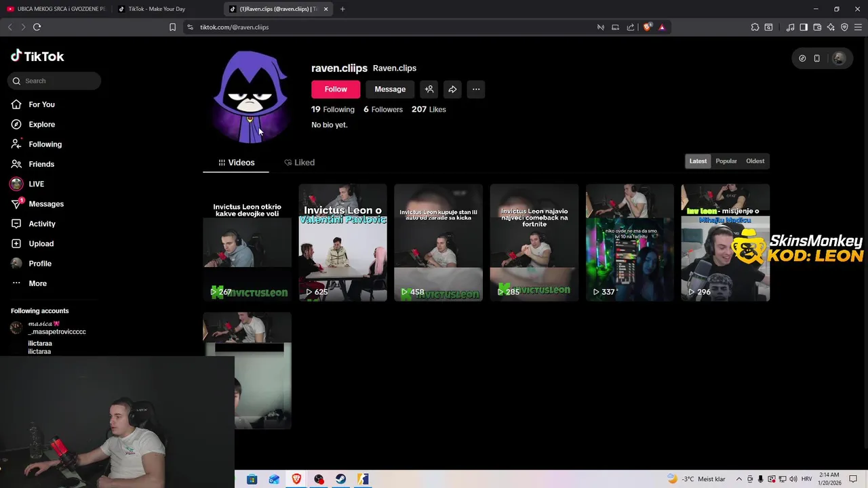The image size is (868, 488).
Task: Close the Raven.clips browser tab
Action: (x=326, y=9)
